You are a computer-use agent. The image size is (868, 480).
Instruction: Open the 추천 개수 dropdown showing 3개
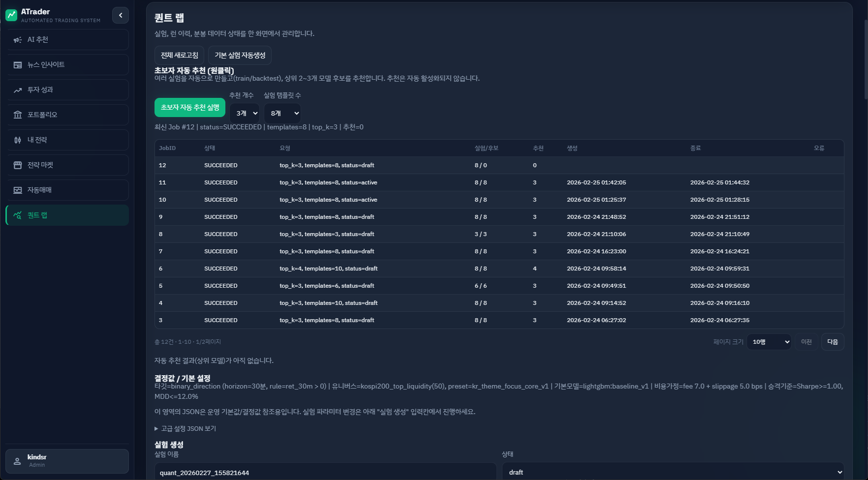click(x=245, y=113)
